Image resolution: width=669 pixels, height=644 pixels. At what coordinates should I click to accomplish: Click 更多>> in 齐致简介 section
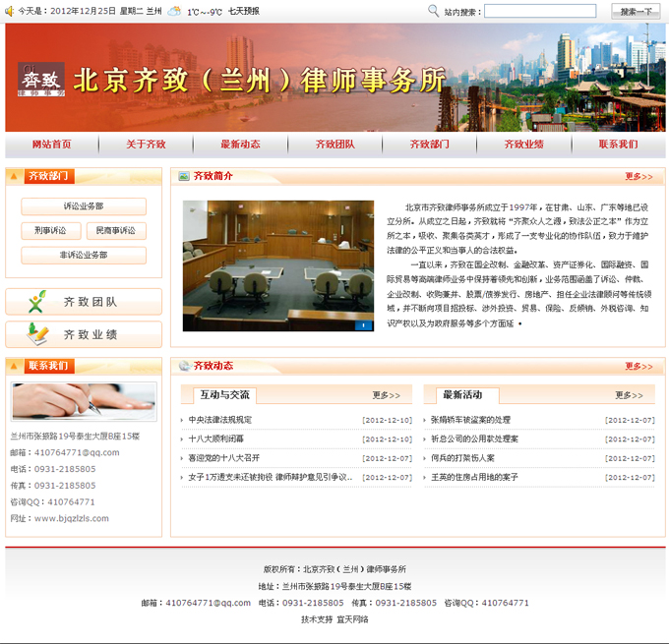[x=639, y=177]
